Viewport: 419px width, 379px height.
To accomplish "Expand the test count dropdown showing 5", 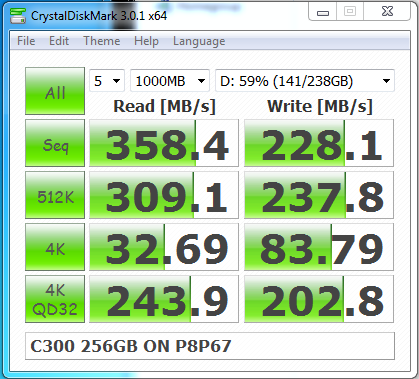I will [x=107, y=81].
